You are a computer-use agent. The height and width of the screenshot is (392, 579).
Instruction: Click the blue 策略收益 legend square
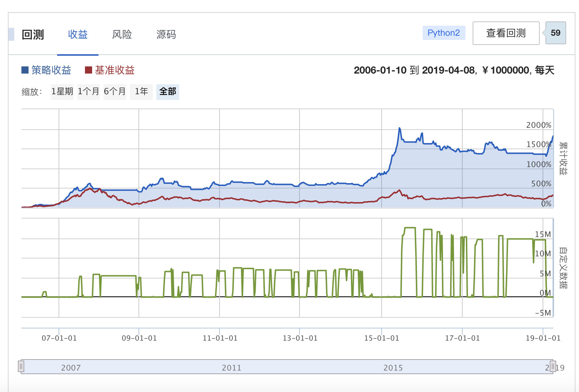click(25, 70)
